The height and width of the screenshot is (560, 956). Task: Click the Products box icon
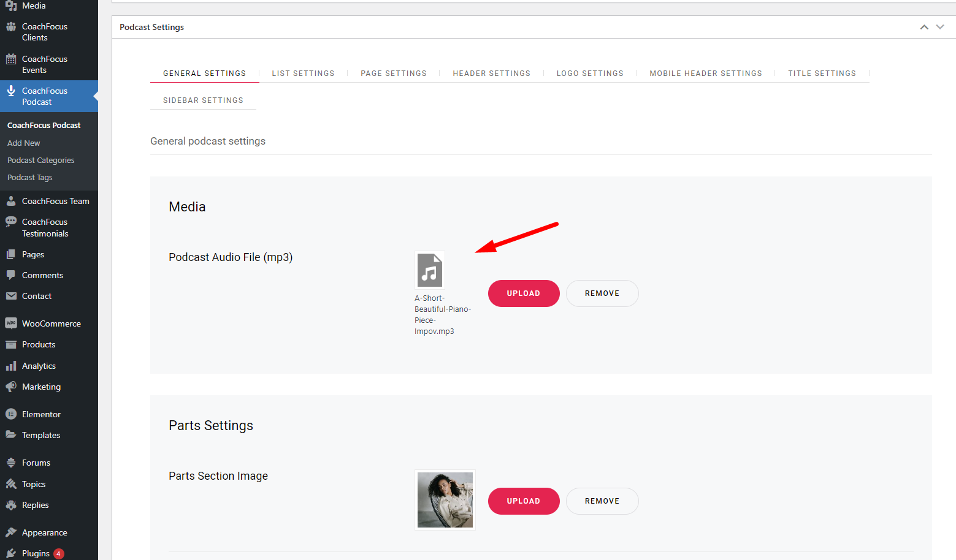(x=11, y=344)
